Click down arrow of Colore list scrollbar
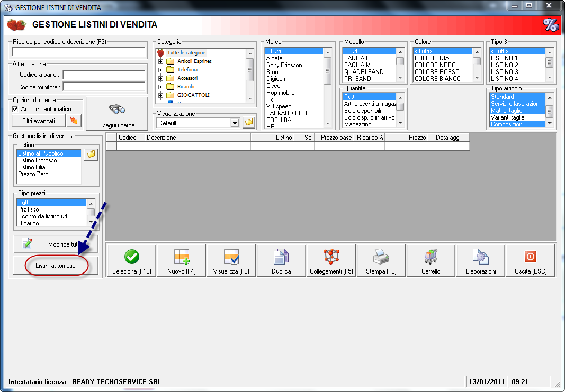This screenshot has height=392, width=565. pos(477,78)
